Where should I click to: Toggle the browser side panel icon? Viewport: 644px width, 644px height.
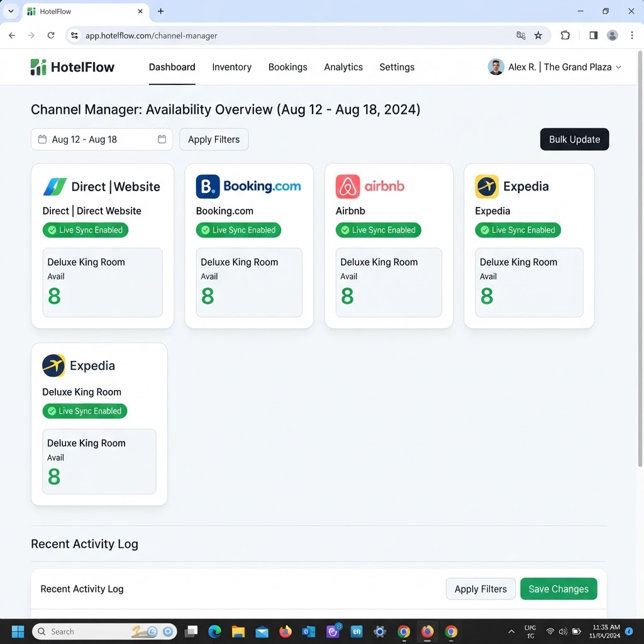click(x=594, y=35)
